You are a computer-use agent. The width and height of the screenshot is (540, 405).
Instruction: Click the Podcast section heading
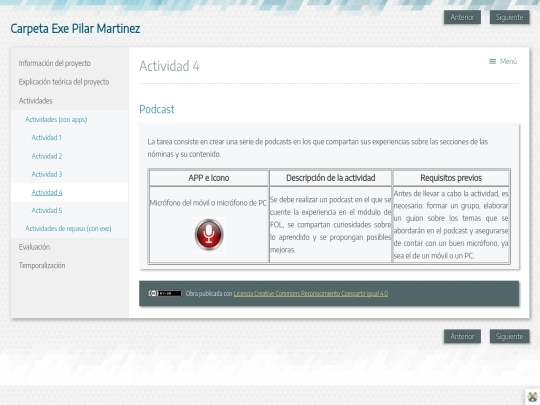point(157,109)
